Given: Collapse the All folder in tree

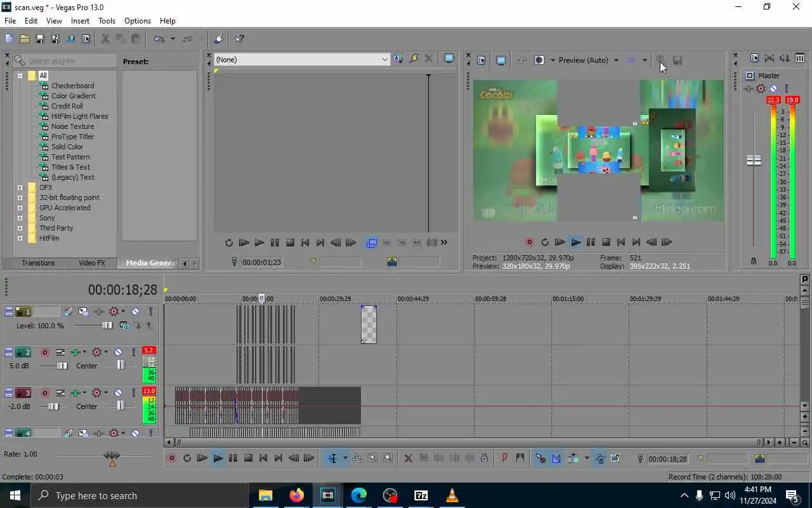Looking at the screenshot, I should pyautogui.click(x=20, y=76).
